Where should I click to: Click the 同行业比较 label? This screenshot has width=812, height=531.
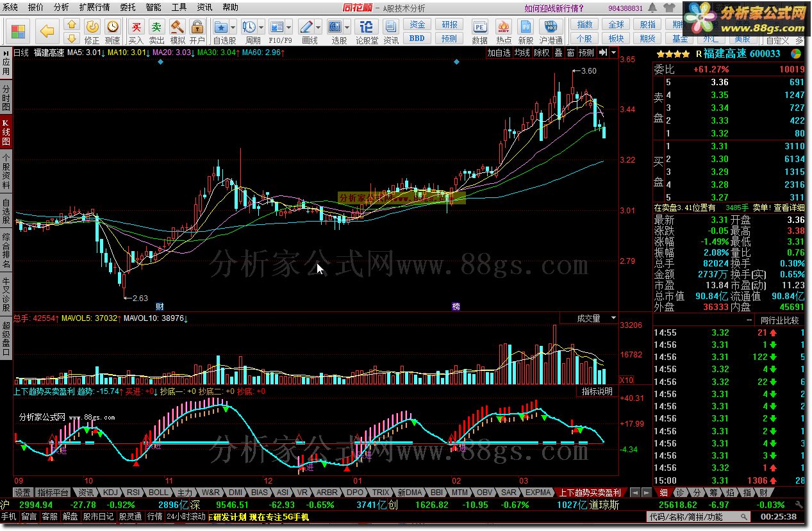point(780,320)
